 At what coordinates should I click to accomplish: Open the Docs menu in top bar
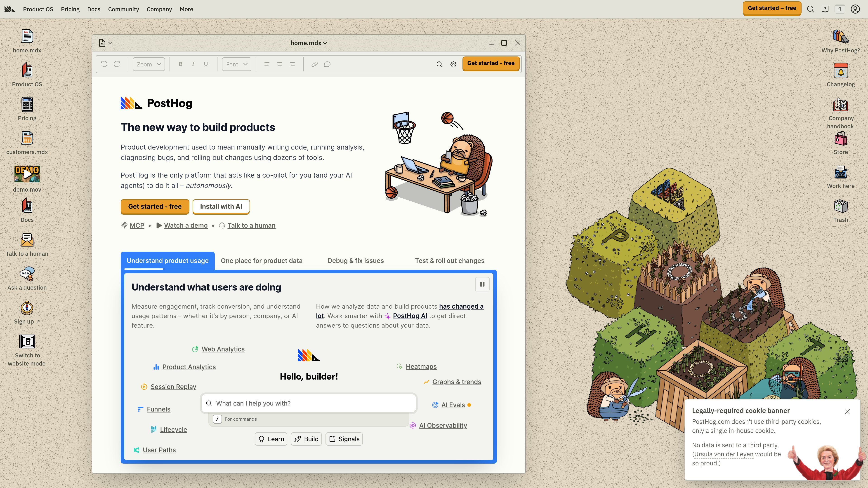(94, 9)
